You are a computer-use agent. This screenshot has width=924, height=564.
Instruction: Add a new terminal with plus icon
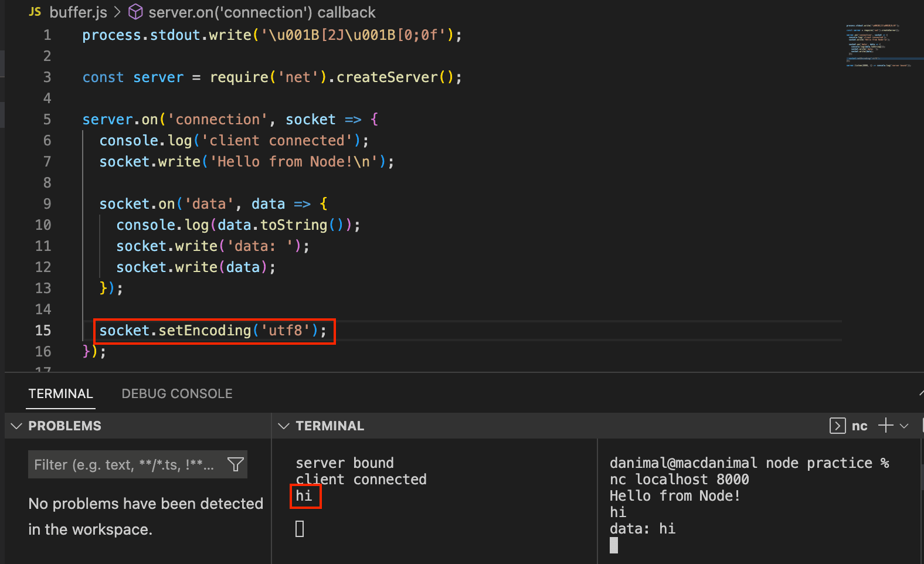(885, 426)
